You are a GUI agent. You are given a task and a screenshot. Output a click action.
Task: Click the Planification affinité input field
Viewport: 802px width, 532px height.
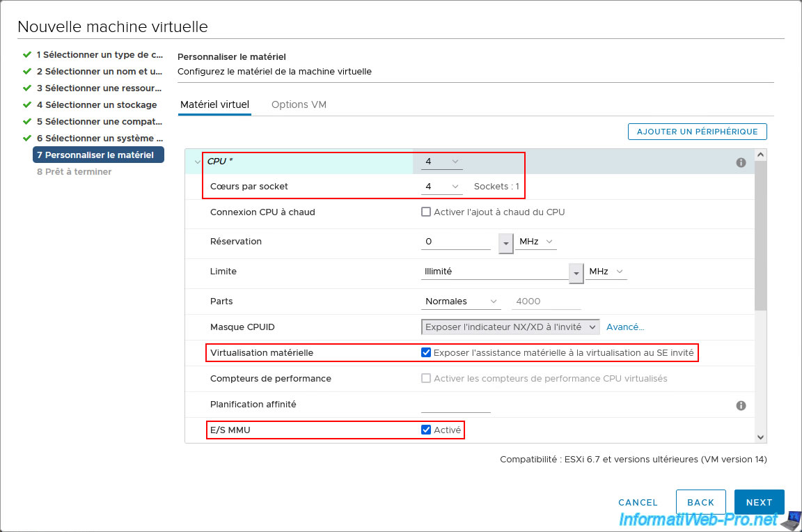[456, 405]
